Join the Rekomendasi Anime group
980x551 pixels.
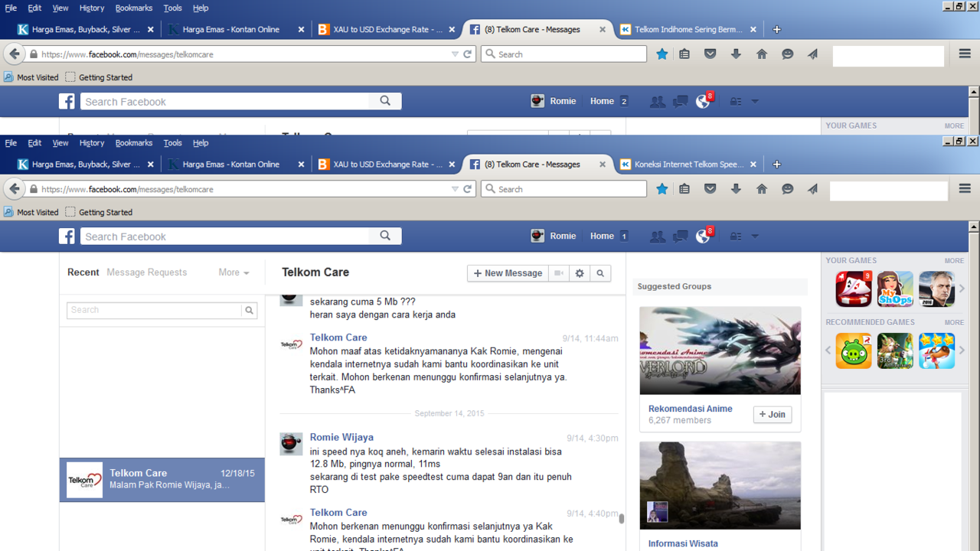[773, 414]
